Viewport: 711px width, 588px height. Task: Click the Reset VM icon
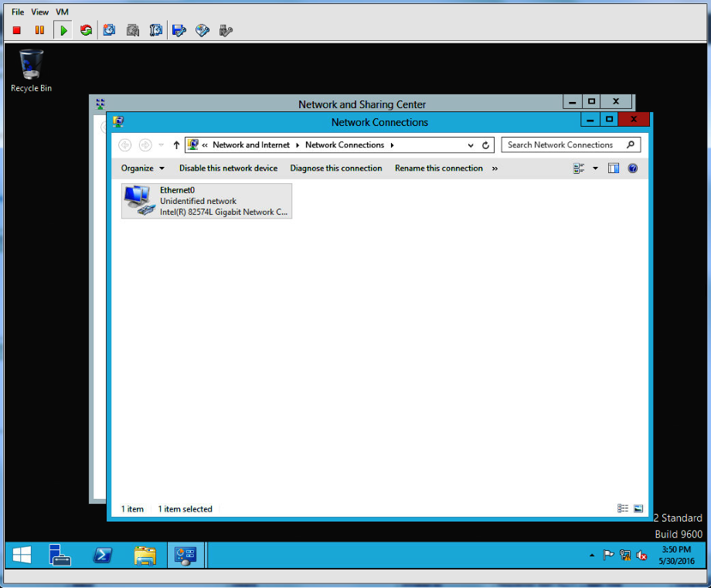[86, 30]
